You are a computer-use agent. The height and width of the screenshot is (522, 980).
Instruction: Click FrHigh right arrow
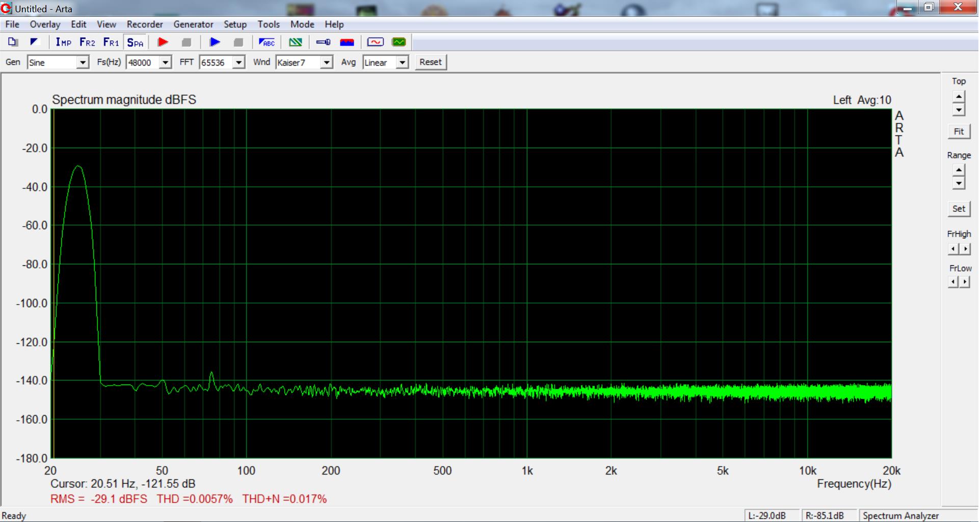[965, 249]
